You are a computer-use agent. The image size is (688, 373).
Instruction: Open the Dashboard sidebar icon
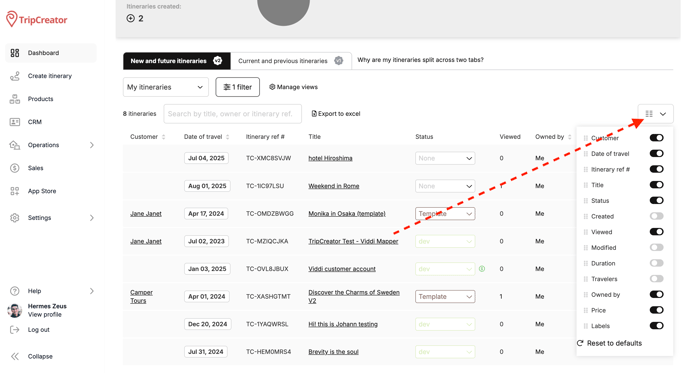click(x=15, y=53)
